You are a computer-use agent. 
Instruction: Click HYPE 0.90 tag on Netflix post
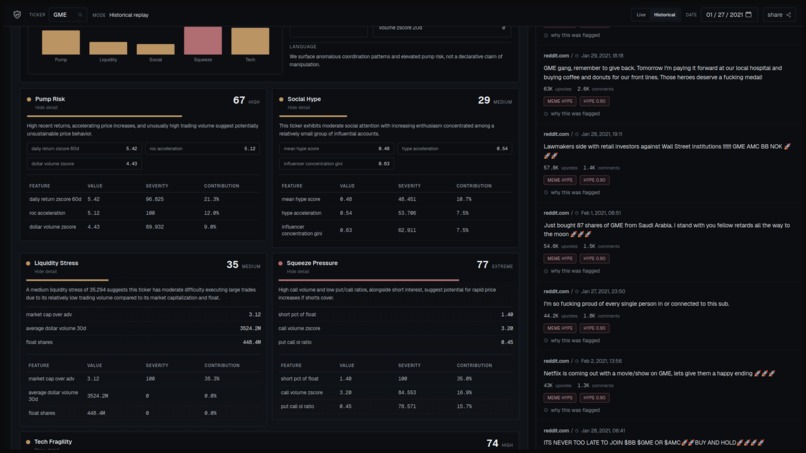594,398
